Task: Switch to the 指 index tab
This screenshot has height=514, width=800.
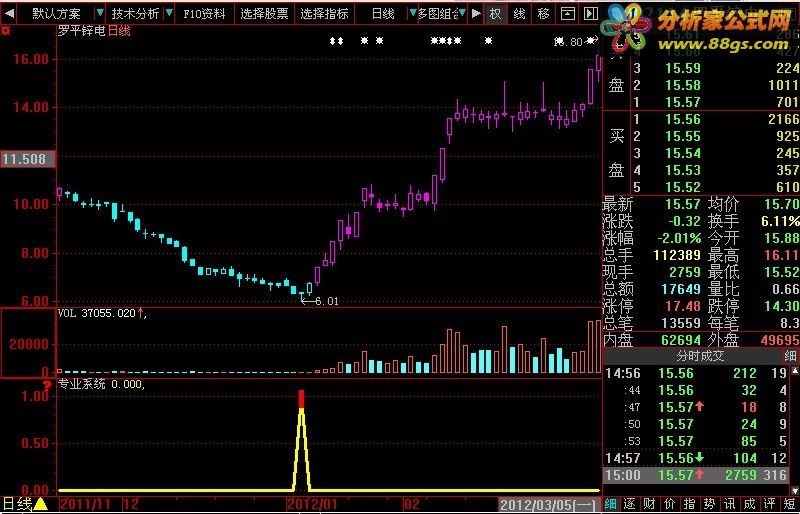Action: pos(689,504)
